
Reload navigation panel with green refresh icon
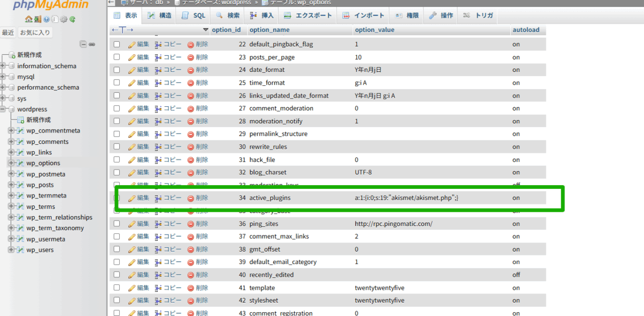point(72,19)
